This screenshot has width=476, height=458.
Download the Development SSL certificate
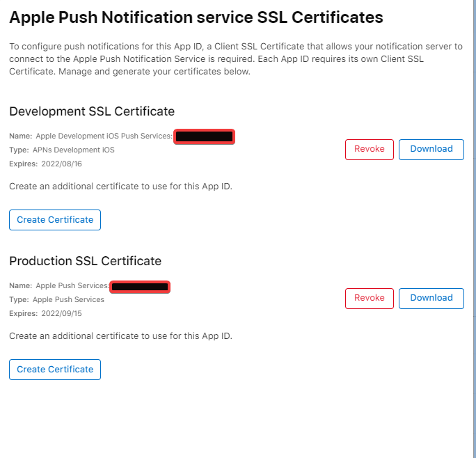tap(431, 149)
